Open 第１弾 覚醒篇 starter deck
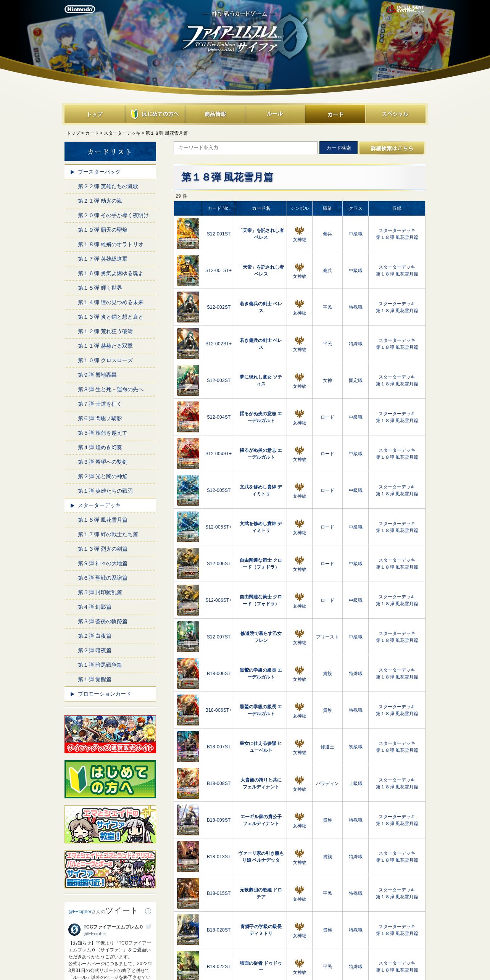Screen dimensions: 490x980 [95, 679]
